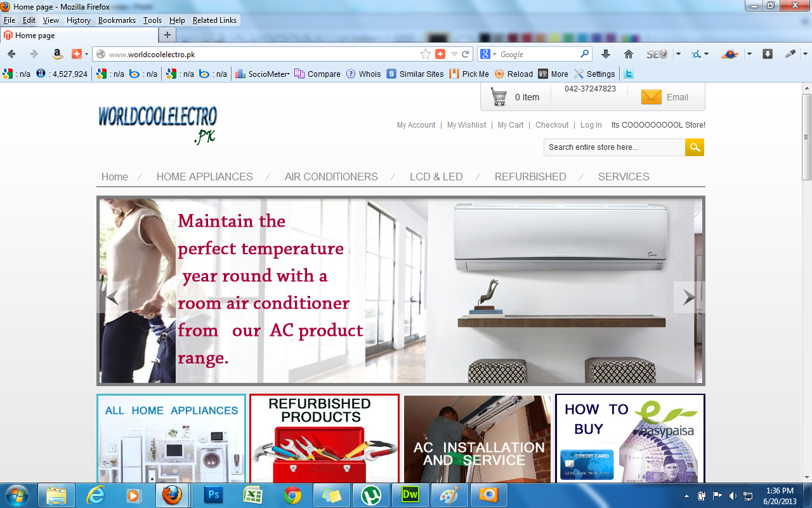Click the SEO toolbar icon
This screenshot has width=812, height=508.
point(657,54)
